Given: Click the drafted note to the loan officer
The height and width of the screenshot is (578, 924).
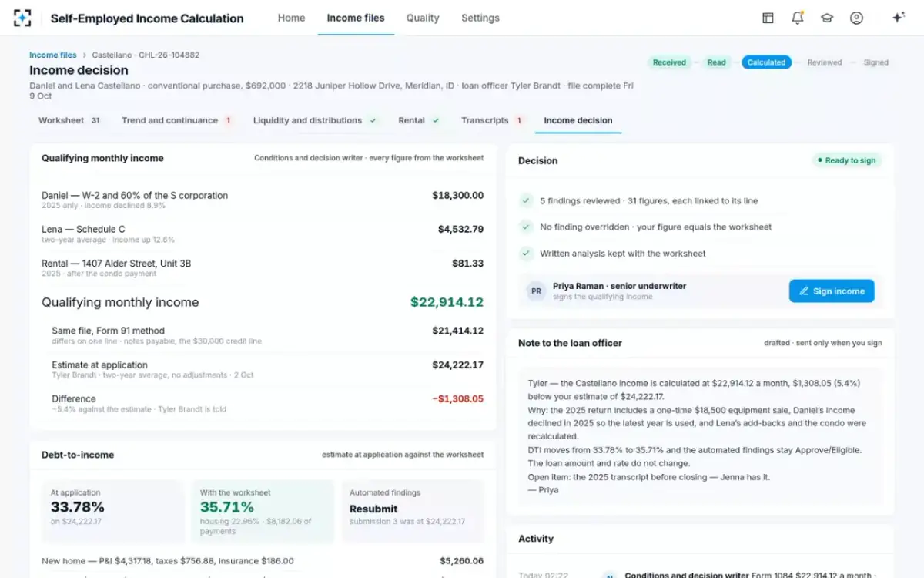Looking at the screenshot, I should point(701,436).
